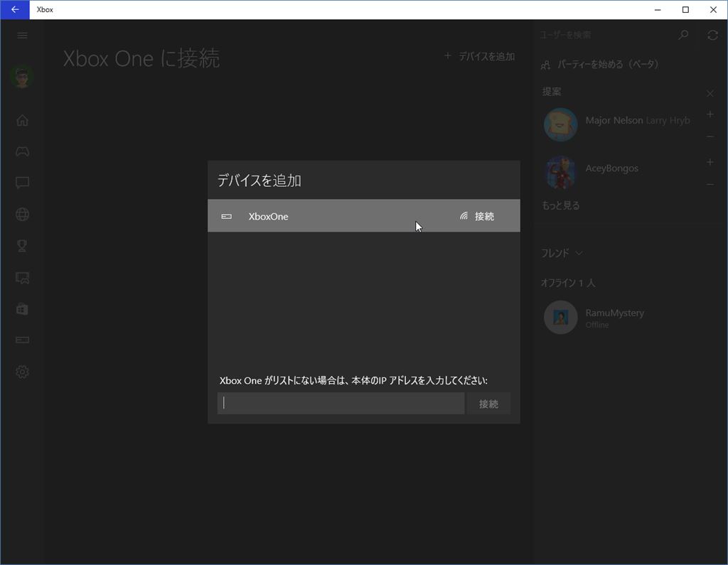Click the search magnifier icon
Viewport: 728px width, 565px height.
[x=683, y=35]
